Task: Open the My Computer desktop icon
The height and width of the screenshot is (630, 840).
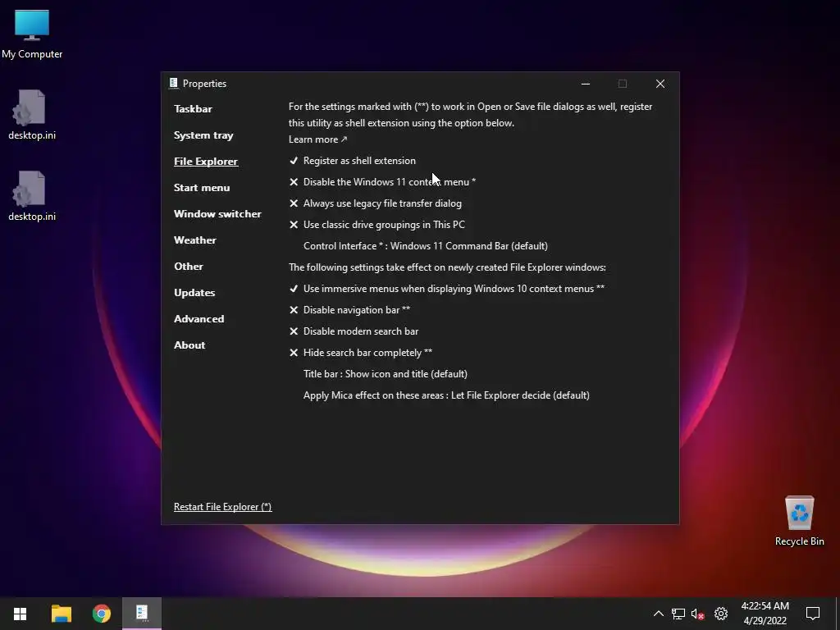Action: pyautogui.click(x=32, y=34)
